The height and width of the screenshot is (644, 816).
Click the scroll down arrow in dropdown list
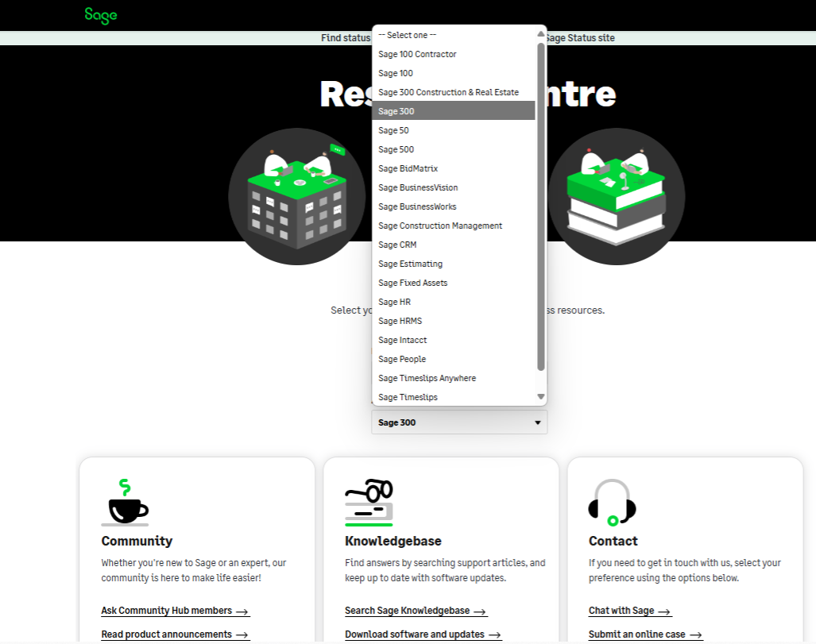(x=541, y=396)
